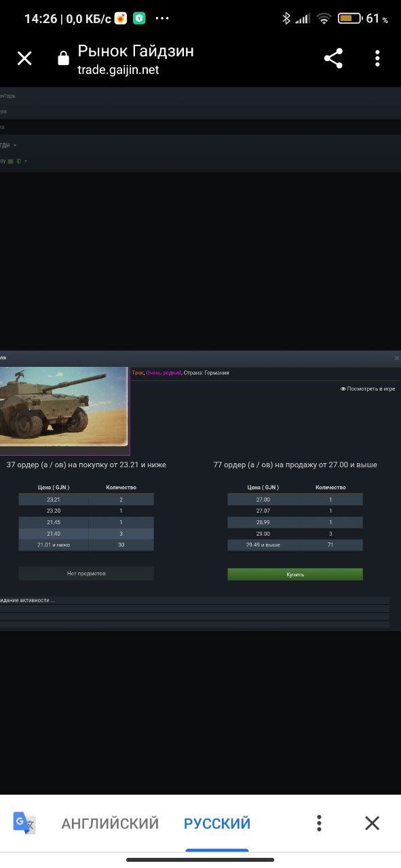401x868 pixels.
Task: Click the green Купить button
Action: tap(295, 574)
